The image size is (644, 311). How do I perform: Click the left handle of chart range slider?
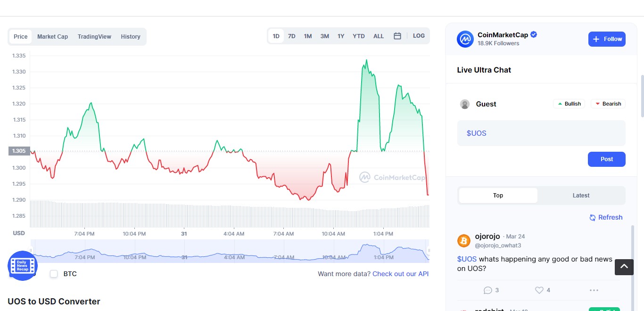32,251
